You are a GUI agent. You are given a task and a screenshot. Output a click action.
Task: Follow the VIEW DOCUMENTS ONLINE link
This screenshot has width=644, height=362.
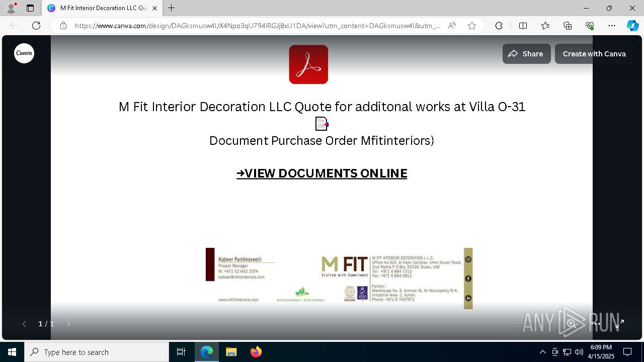[321, 173]
